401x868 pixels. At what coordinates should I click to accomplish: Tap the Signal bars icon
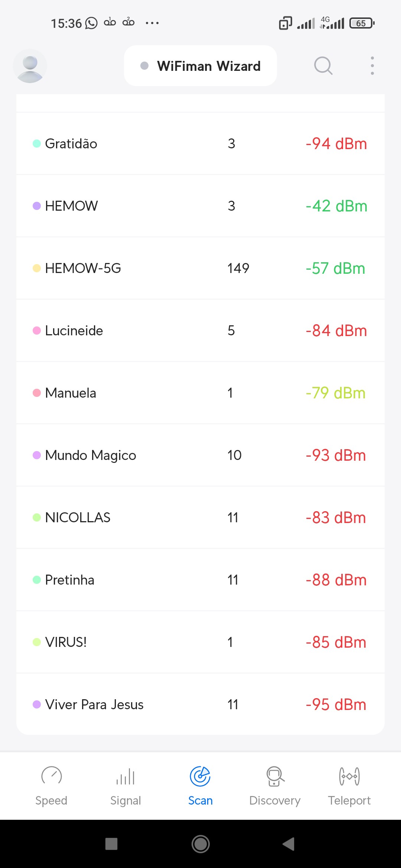coord(125,776)
